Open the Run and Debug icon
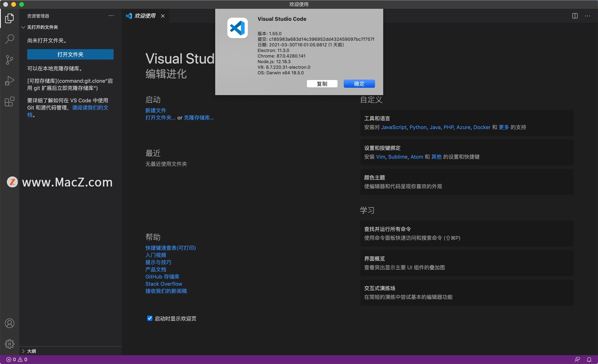Image resolution: width=598 pixels, height=364 pixels. 9,81
